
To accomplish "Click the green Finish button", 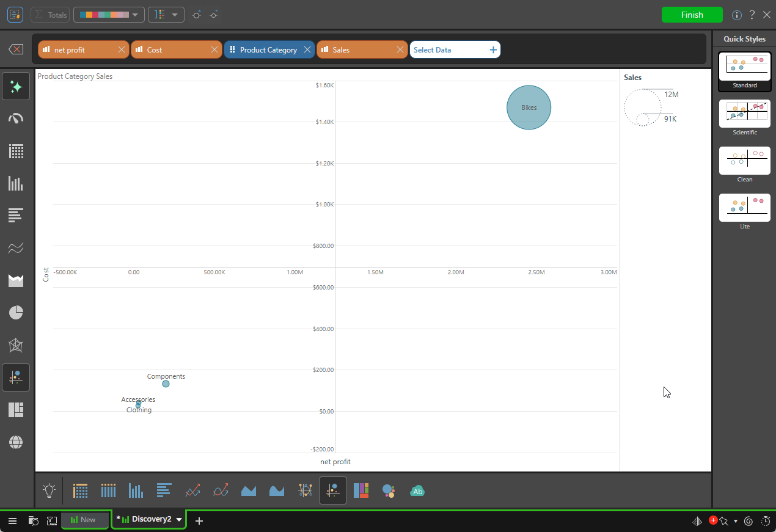I will pos(692,15).
